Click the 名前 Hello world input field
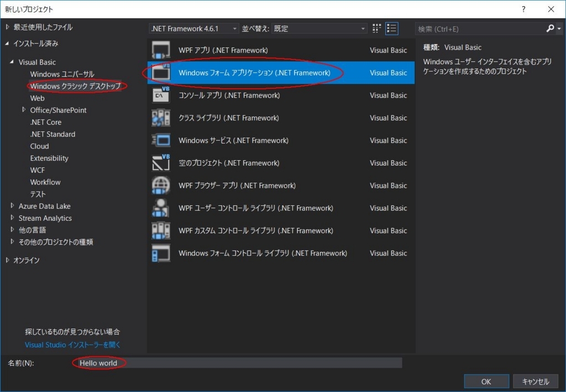The image size is (566, 392). (x=239, y=363)
